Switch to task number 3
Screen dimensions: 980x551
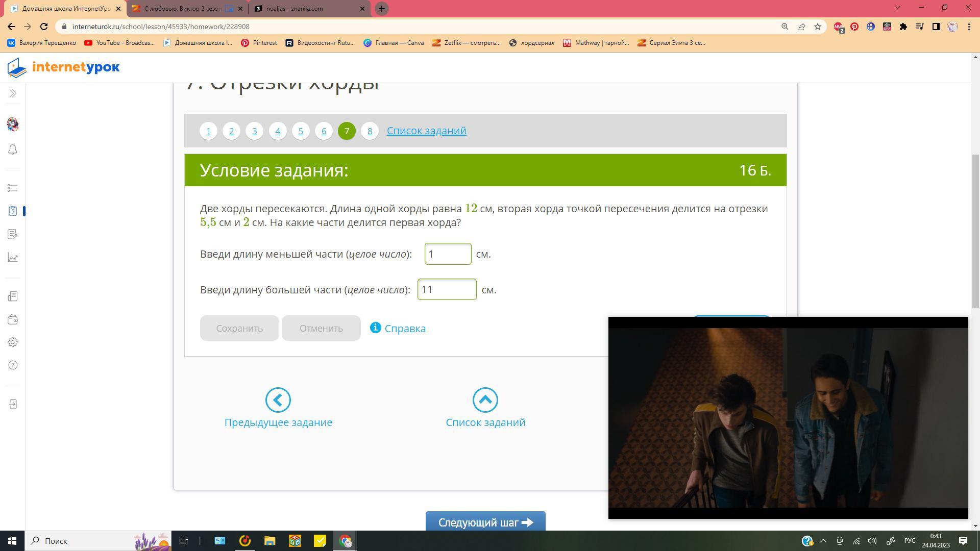tap(254, 131)
